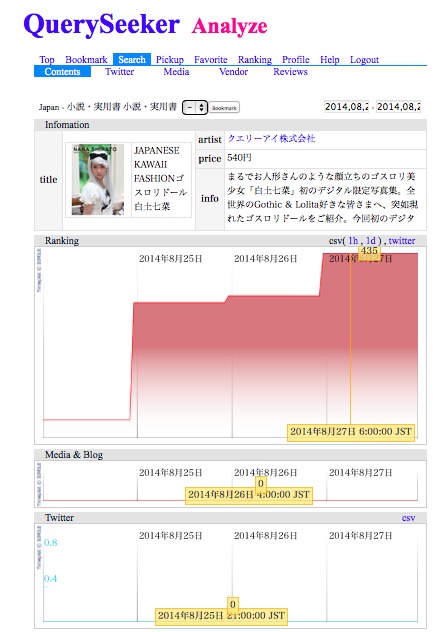
Task: Switch to the Media sub-tab
Action: [x=176, y=72]
